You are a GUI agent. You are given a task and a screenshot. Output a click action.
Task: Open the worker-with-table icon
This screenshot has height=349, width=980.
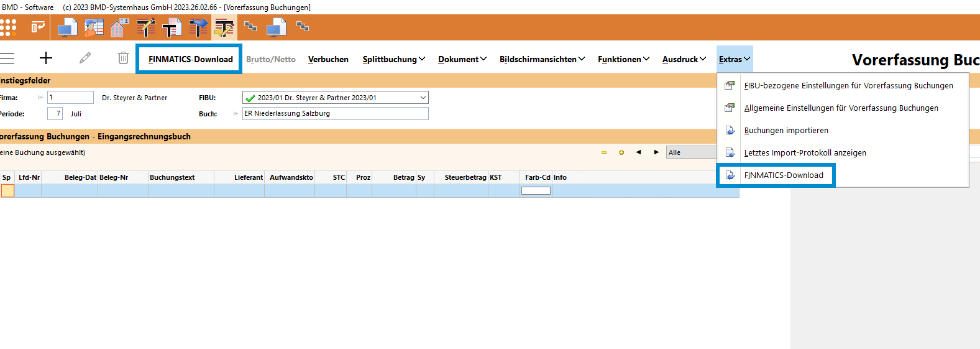click(x=94, y=27)
